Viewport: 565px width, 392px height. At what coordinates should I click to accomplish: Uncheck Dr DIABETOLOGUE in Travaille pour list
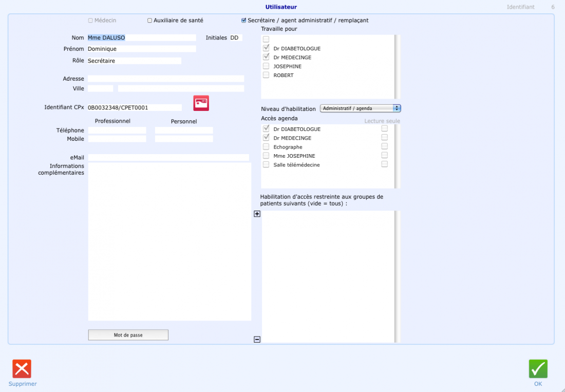click(266, 48)
